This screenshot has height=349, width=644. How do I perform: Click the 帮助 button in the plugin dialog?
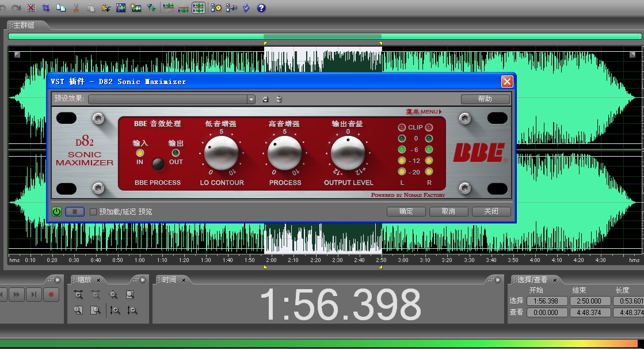coord(485,99)
